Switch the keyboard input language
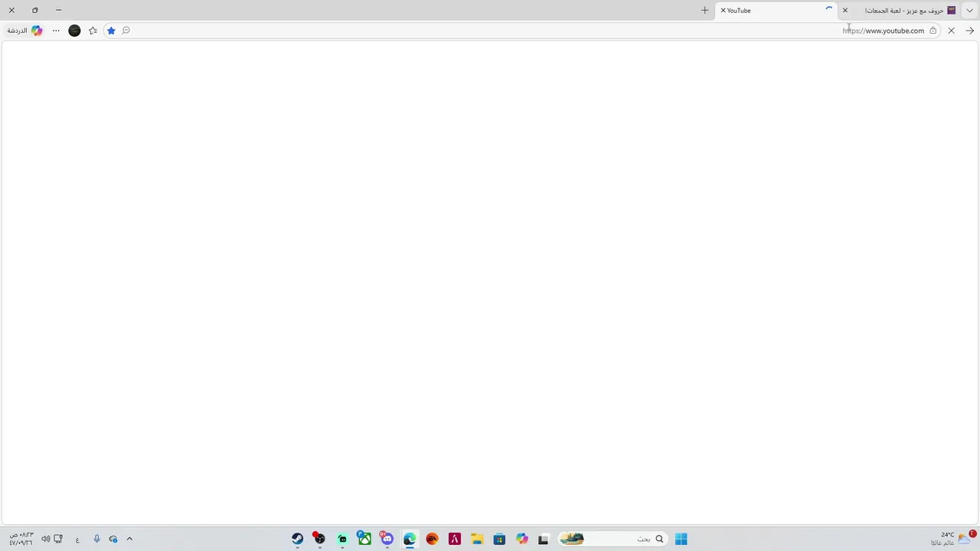The image size is (980, 551). pyautogui.click(x=77, y=539)
